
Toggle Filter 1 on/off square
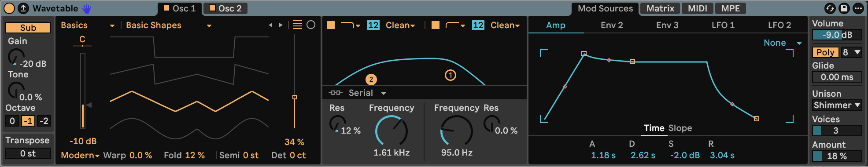coord(331,25)
